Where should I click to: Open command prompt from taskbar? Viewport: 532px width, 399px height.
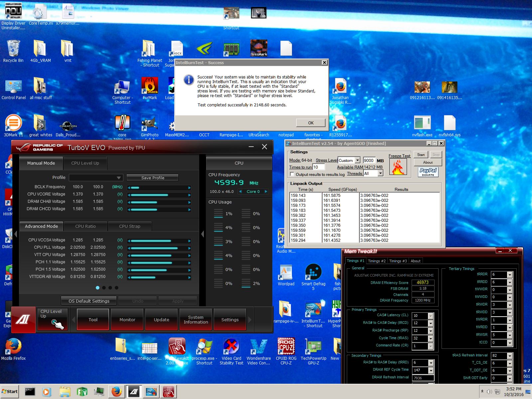(x=30, y=392)
